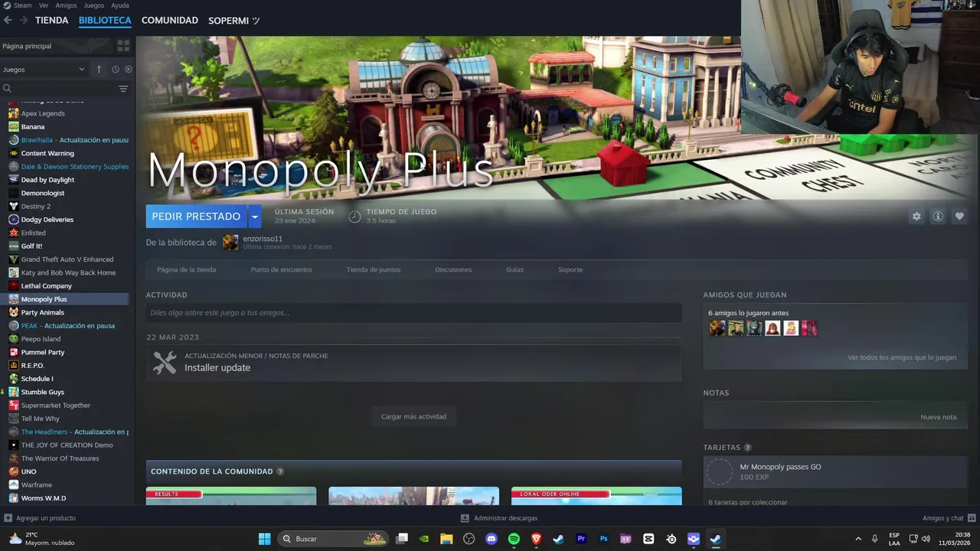Open Página de la tienda link

coord(186,269)
